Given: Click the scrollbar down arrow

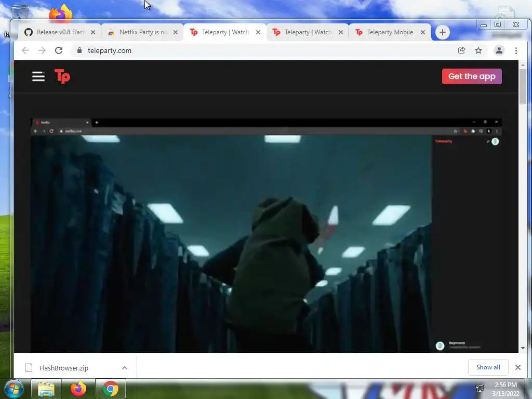Looking at the screenshot, I should click(x=523, y=348).
